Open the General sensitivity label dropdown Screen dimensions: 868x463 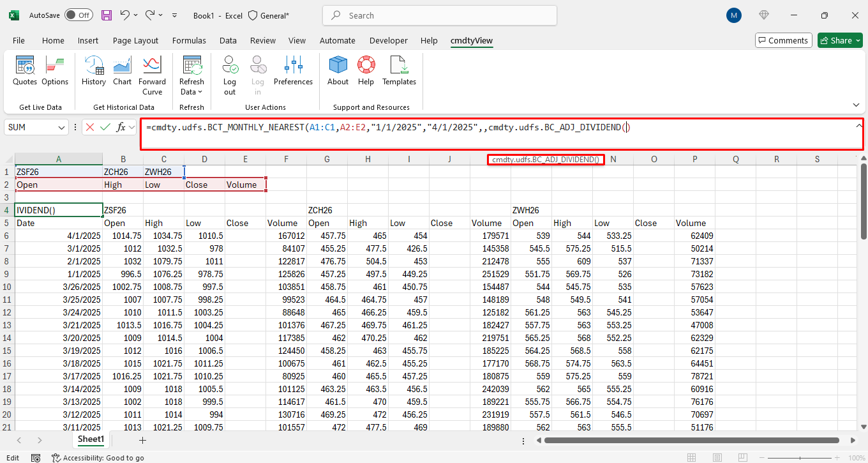268,15
